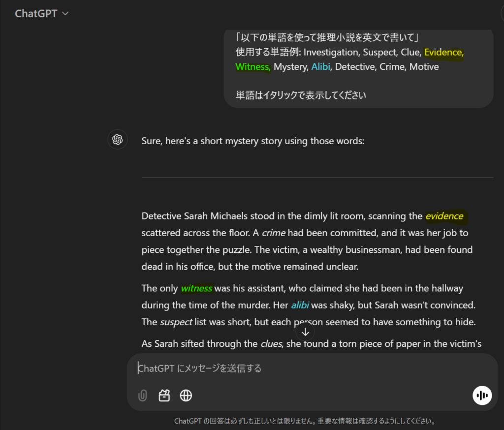Click the scroll-to-bottom arrow button
Viewport: 504px width, 430px height.
(x=305, y=332)
